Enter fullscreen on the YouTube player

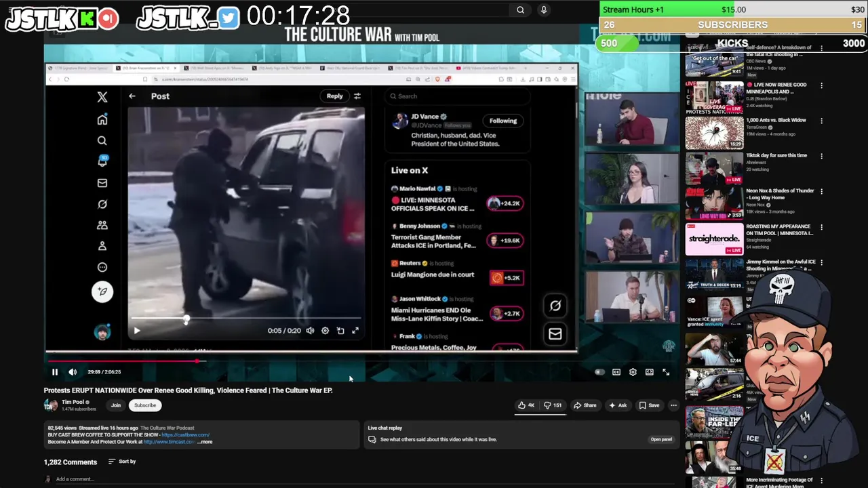pos(666,372)
